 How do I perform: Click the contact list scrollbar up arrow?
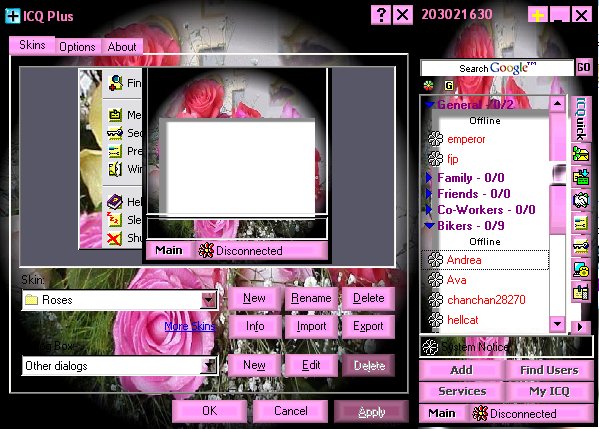[x=557, y=104]
